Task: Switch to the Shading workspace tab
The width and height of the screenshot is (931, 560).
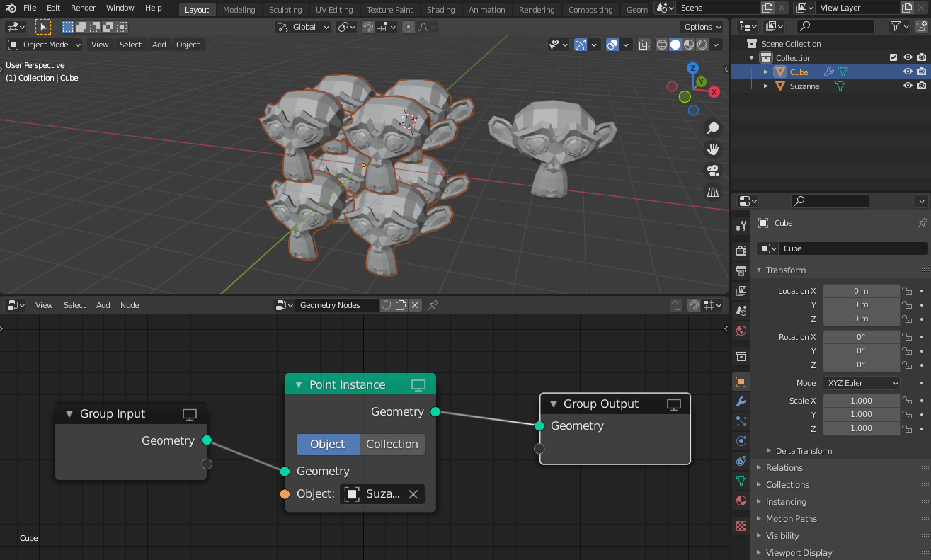Action: (x=440, y=10)
